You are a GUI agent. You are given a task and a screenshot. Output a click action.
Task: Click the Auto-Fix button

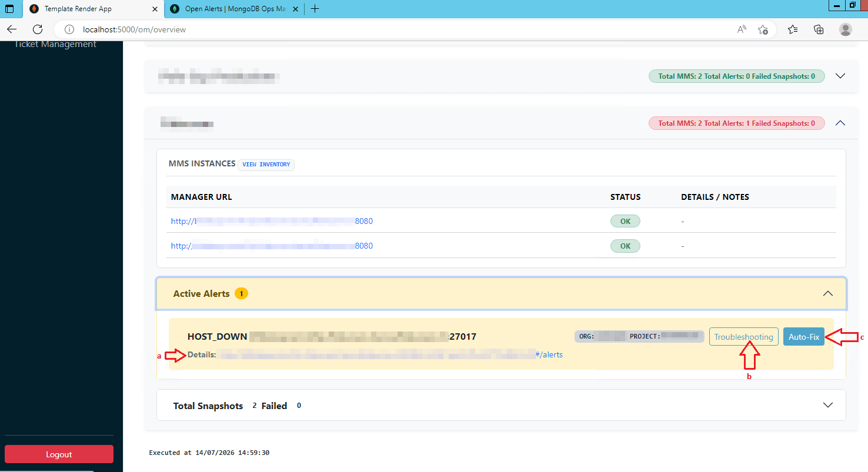coord(804,337)
